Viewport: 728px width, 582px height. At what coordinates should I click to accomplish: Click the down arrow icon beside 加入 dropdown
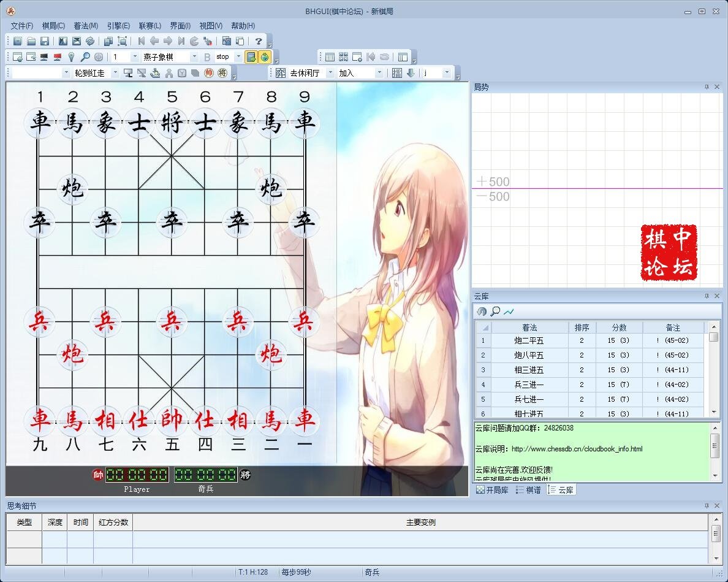tap(411, 73)
